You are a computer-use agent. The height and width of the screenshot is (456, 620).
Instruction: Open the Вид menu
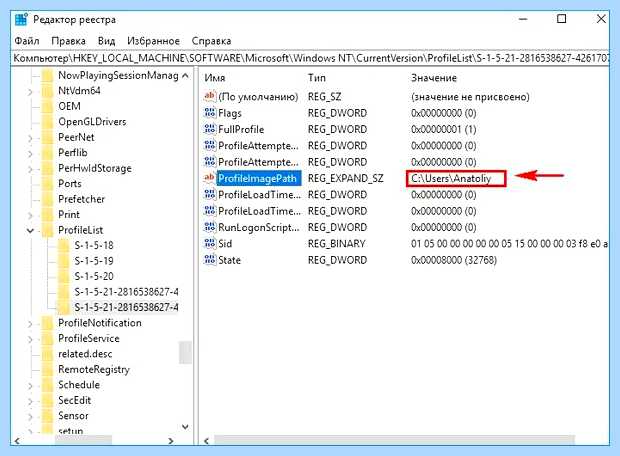click(x=106, y=41)
